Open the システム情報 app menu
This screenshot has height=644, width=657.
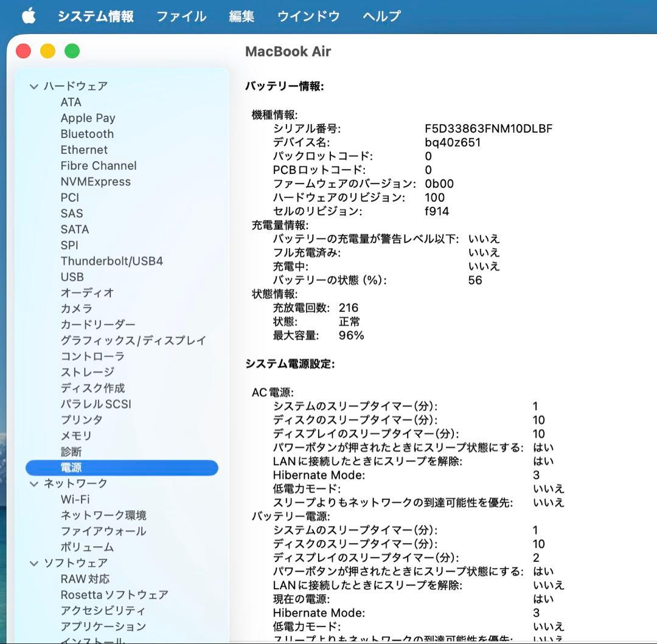pos(96,16)
